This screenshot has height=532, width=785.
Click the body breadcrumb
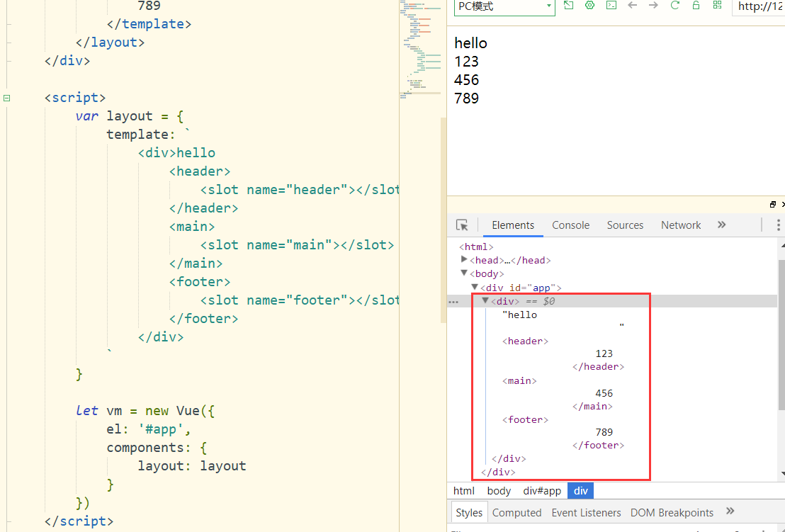[499, 491]
